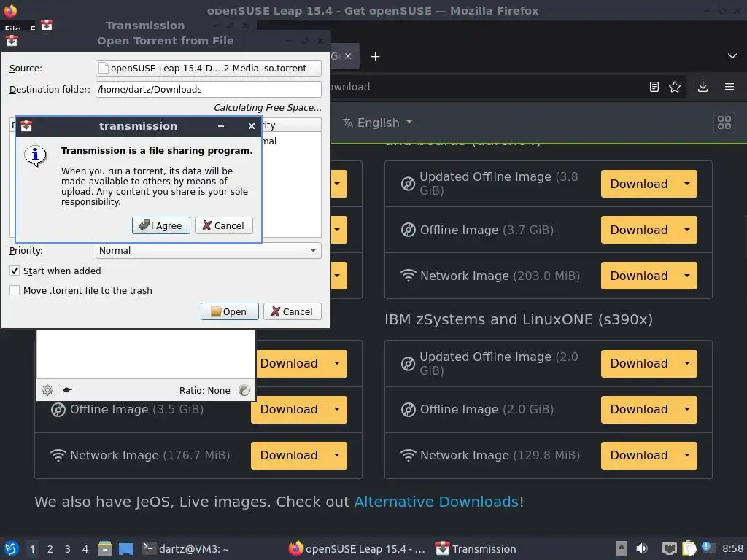
Task: Open the Priority Normal dropdown
Action: 208,251
